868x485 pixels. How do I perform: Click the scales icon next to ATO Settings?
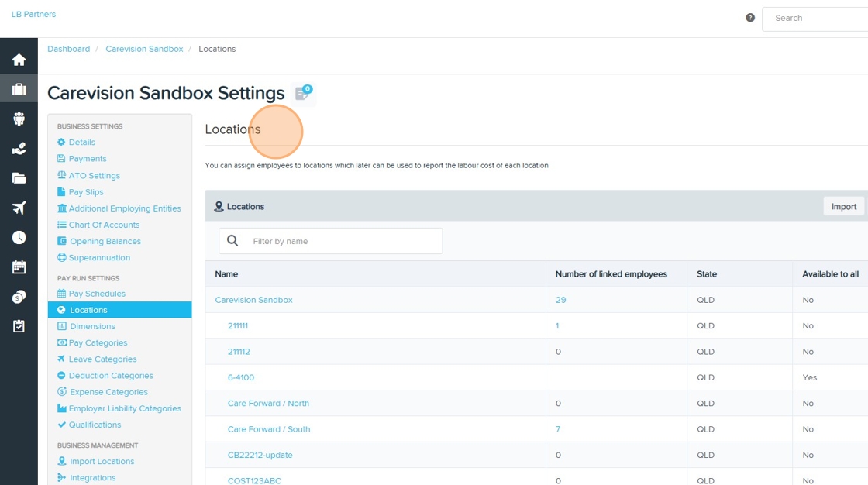coord(61,175)
